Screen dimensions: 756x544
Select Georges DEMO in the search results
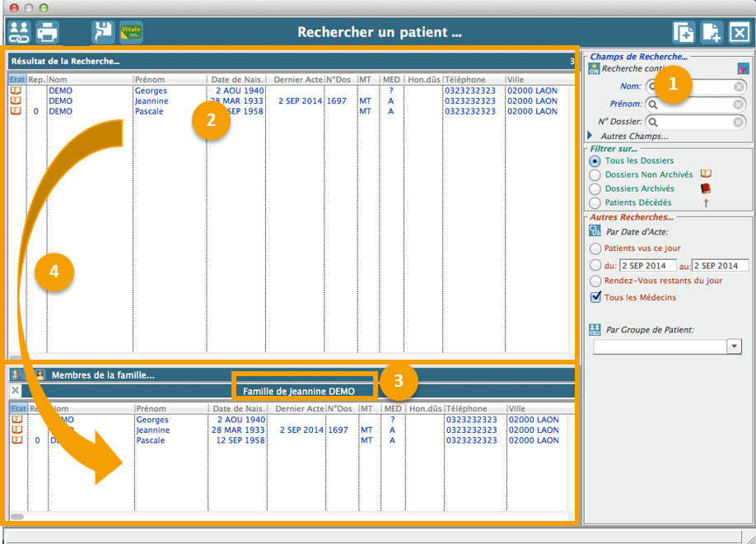(x=151, y=91)
